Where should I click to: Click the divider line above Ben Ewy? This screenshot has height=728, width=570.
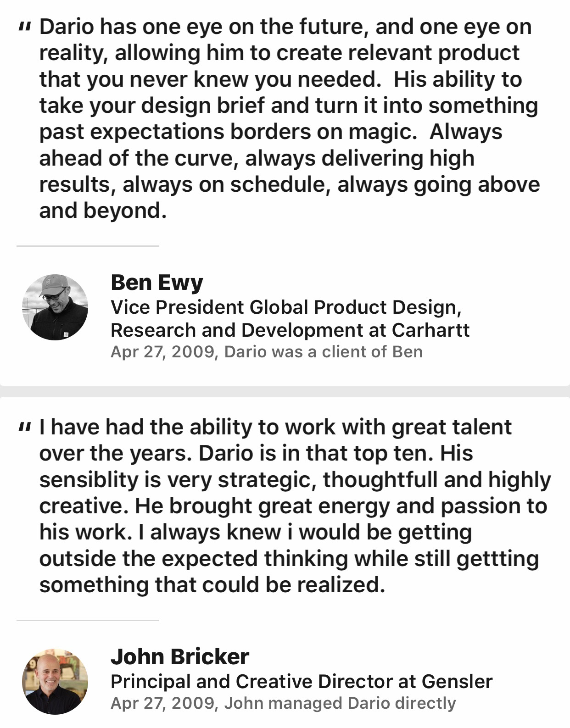point(88,246)
